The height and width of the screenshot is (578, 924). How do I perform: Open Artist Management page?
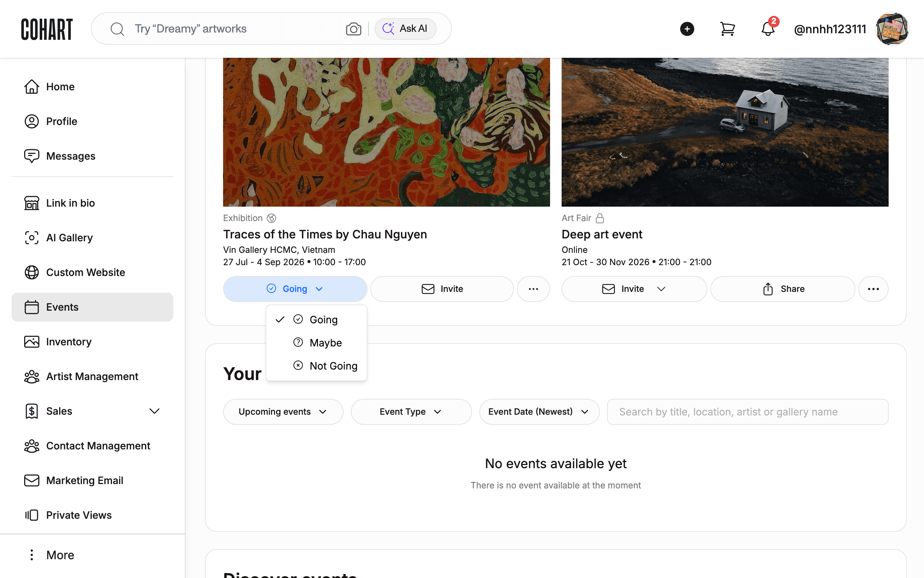(92, 376)
